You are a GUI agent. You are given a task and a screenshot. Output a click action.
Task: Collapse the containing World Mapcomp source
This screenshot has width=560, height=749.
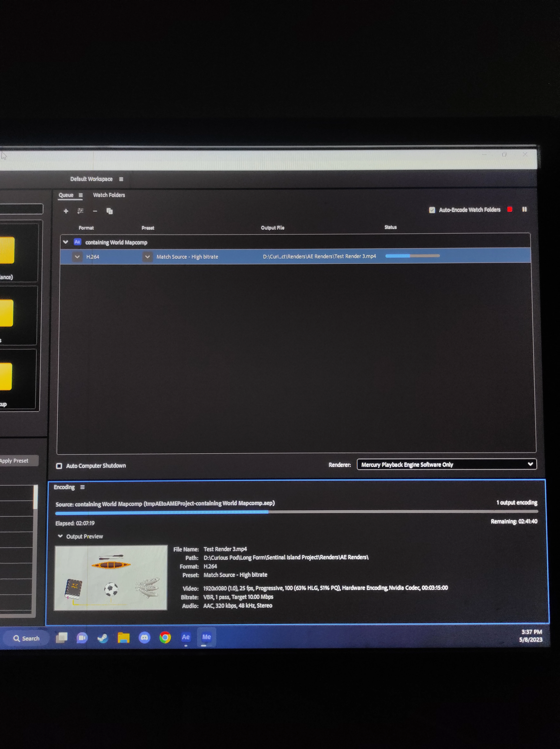[66, 242]
